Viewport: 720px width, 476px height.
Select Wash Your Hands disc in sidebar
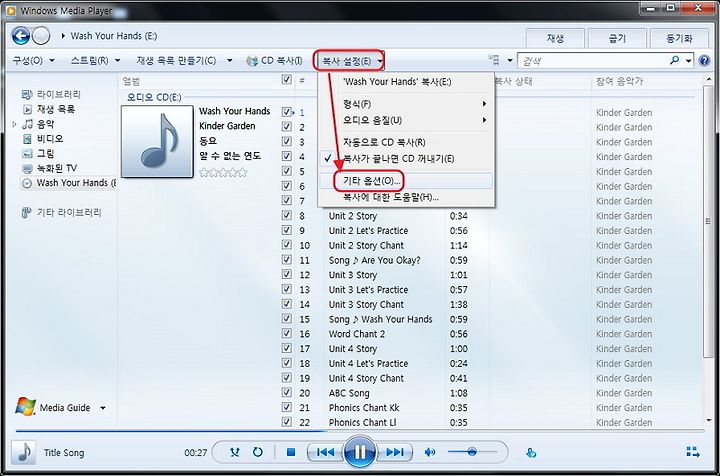coord(69,183)
